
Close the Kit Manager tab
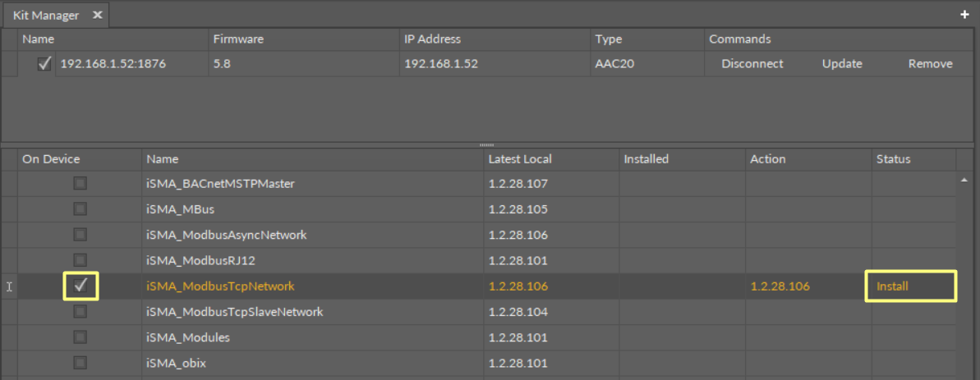[x=97, y=15]
